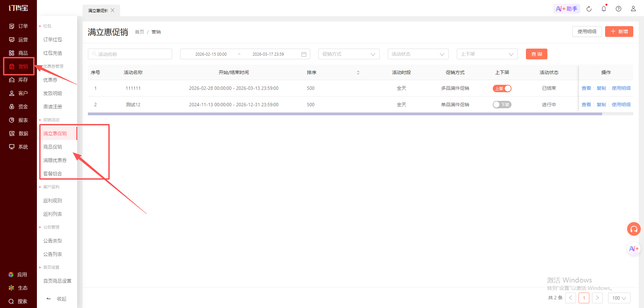Open the 报表 reports sidebar section
Viewport: 644px width, 308px height.
click(x=18, y=120)
